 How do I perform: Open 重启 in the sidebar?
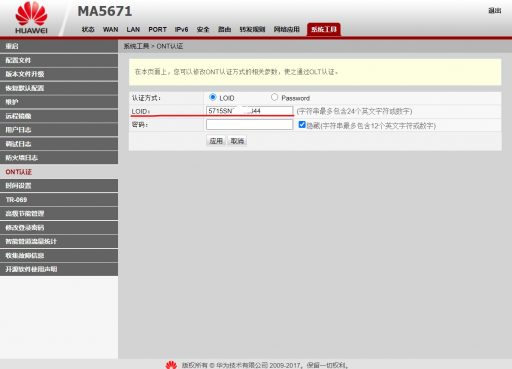(59, 46)
